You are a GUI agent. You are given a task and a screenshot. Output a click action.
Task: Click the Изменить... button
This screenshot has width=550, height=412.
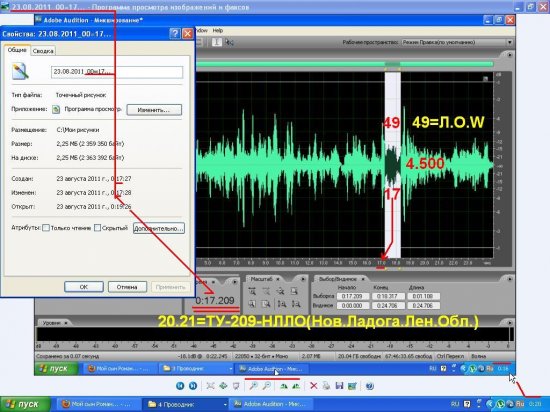coord(154,110)
